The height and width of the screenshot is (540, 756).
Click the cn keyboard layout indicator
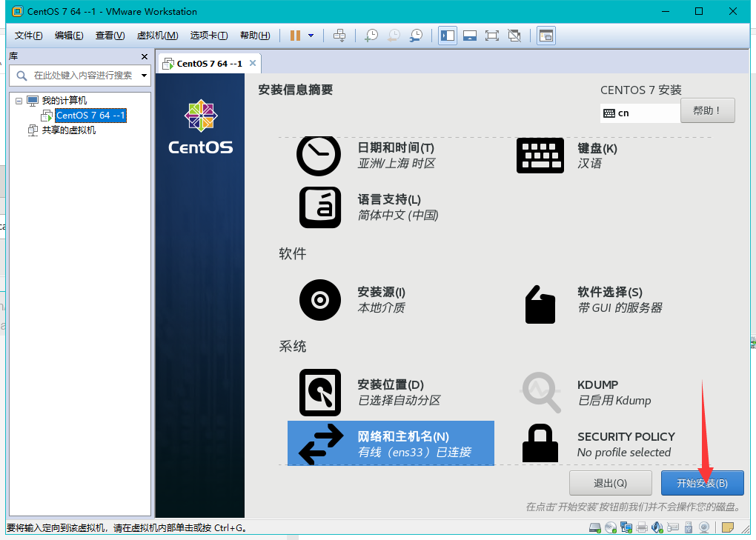(640, 113)
